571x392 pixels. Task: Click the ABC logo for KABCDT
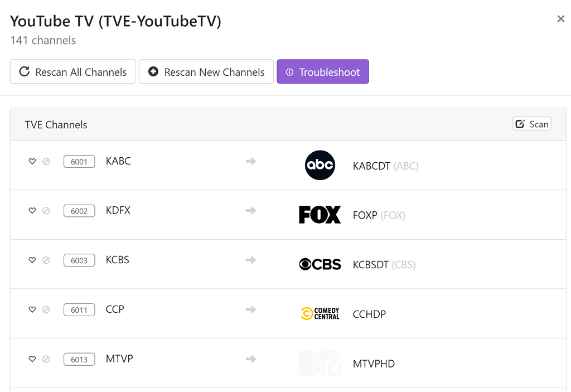pos(320,165)
